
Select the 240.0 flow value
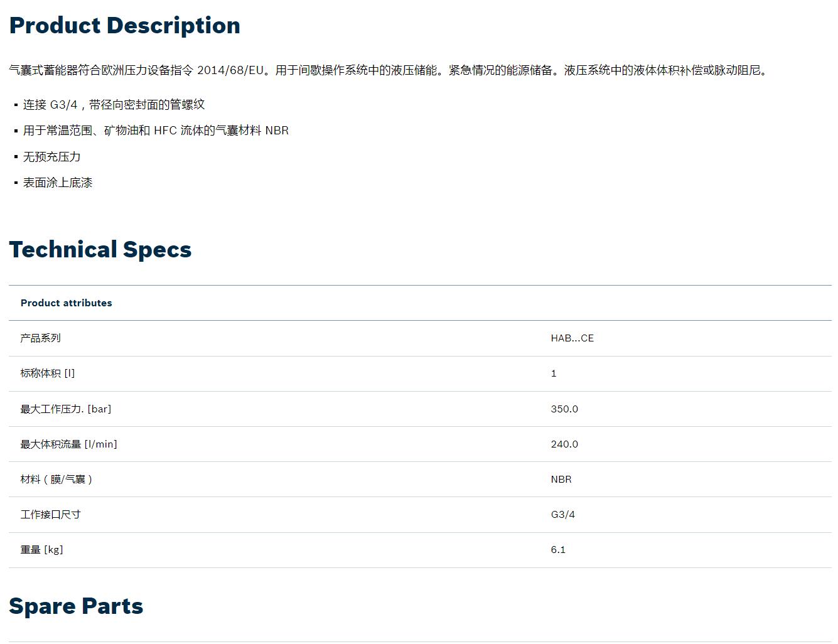(x=564, y=444)
